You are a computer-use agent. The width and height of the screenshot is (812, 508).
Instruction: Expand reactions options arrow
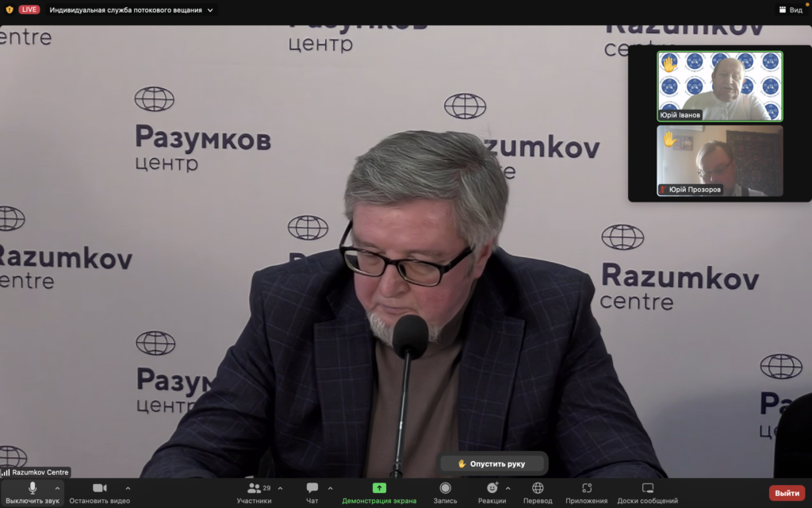click(x=508, y=488)
